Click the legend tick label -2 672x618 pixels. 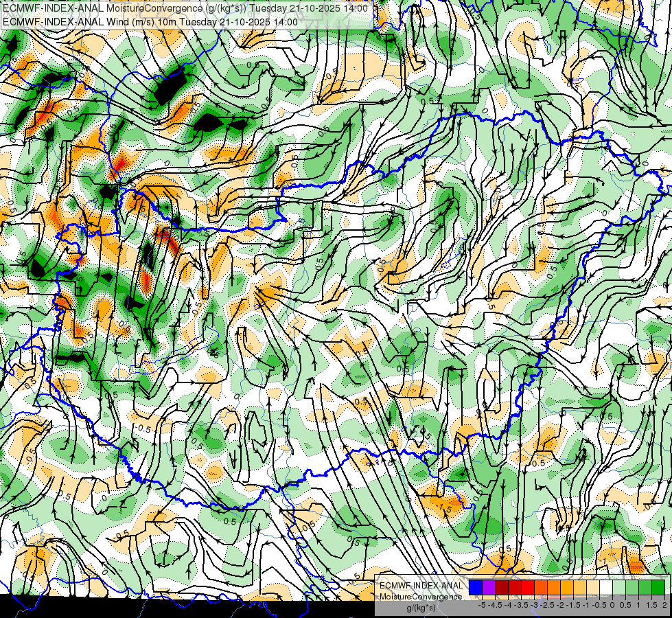pyautogui.click(x=560, y=605)
